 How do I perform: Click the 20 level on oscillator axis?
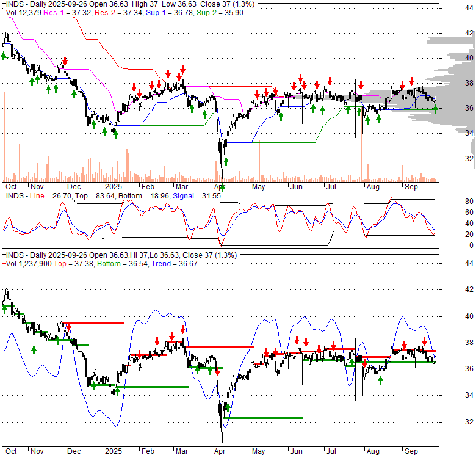[x=469, y=234]
